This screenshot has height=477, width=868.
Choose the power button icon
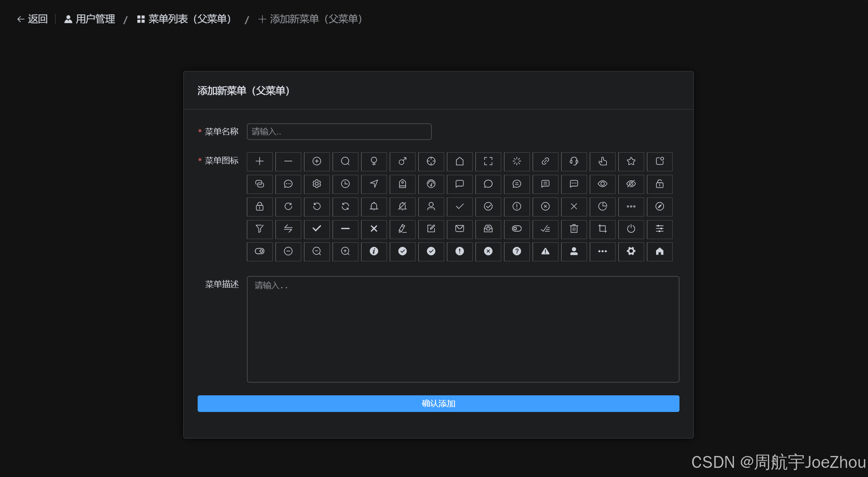click(x=631, y=229)
